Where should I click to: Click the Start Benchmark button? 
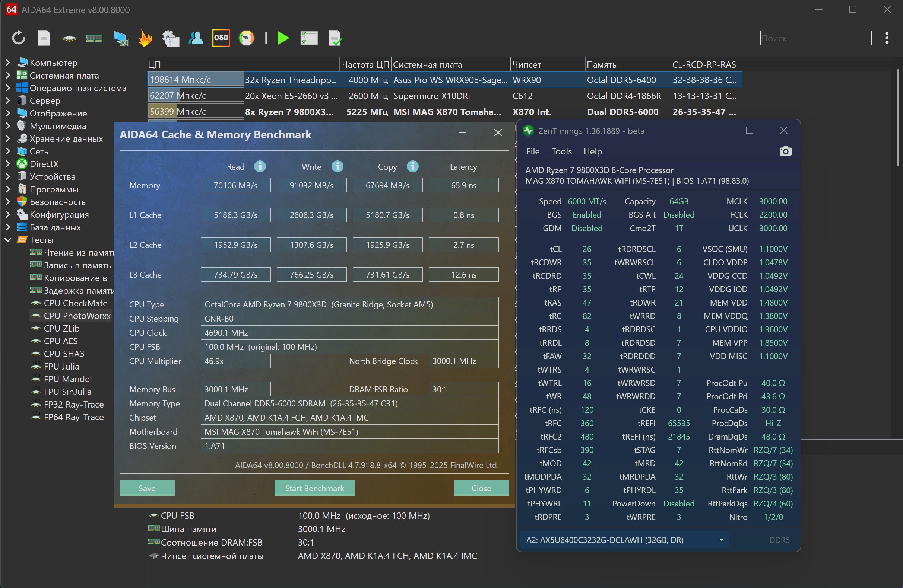click(x=314, y=488)
